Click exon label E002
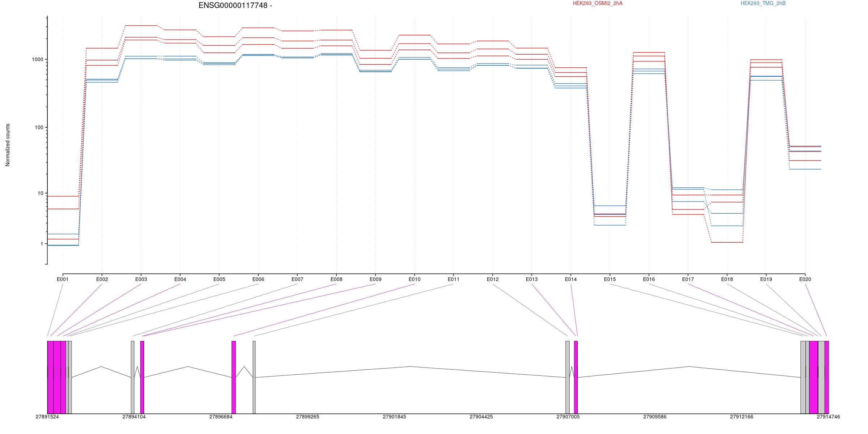 point(102,279)
